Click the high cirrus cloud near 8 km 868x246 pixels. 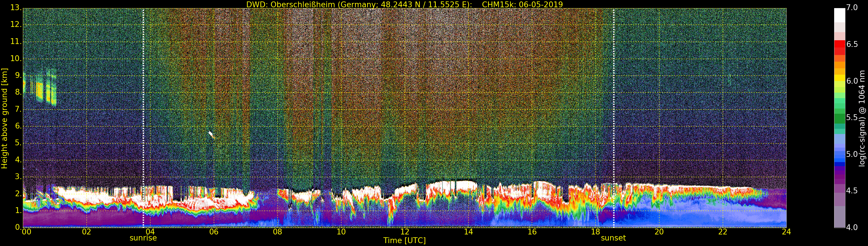click(40, 88)
